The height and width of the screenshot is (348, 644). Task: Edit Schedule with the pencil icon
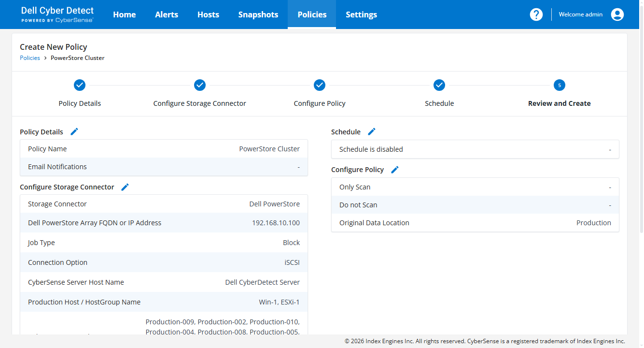[x=372, y=131]
